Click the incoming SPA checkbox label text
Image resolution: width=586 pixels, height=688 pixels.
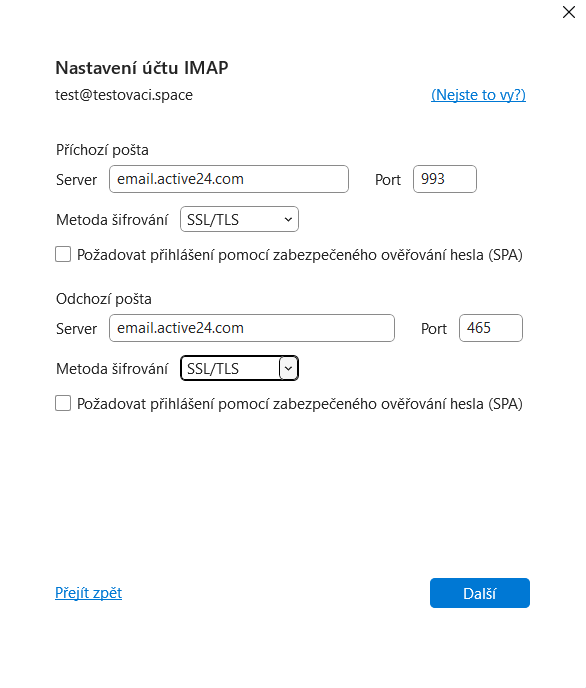pos(300,255)
